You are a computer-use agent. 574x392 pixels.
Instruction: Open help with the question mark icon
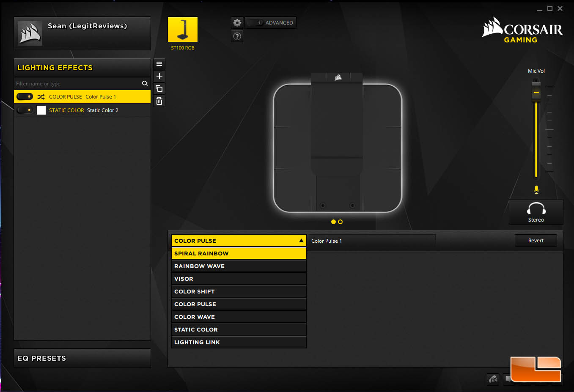(237, 36)
